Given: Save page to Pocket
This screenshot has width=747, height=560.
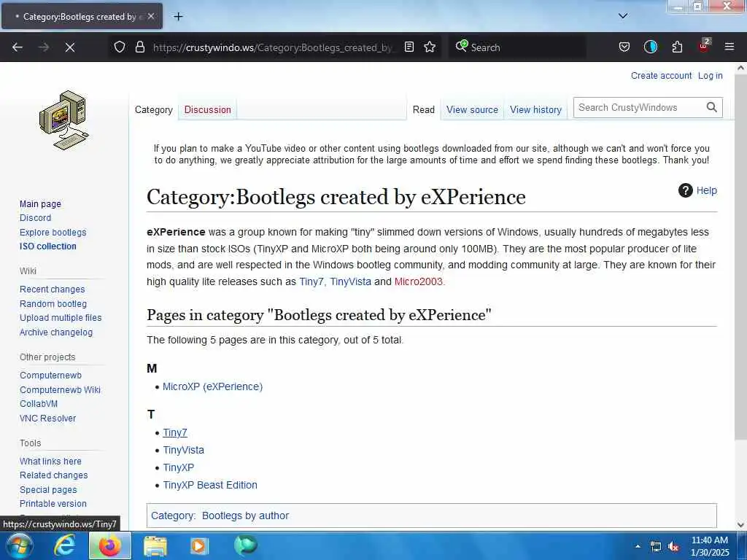Looking at the screenshot, I should point(624,47).
